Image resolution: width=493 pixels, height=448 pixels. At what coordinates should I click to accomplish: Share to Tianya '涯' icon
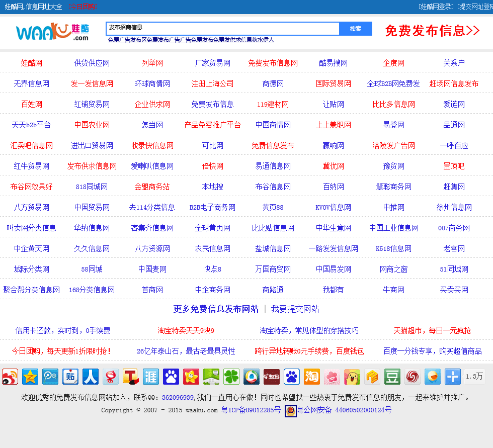pos(151,377)
